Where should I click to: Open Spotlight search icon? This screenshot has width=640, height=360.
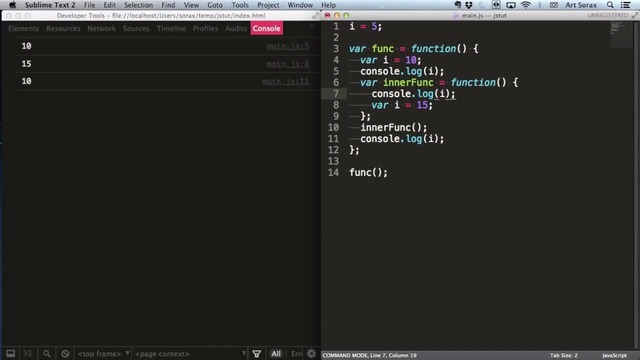610,5
